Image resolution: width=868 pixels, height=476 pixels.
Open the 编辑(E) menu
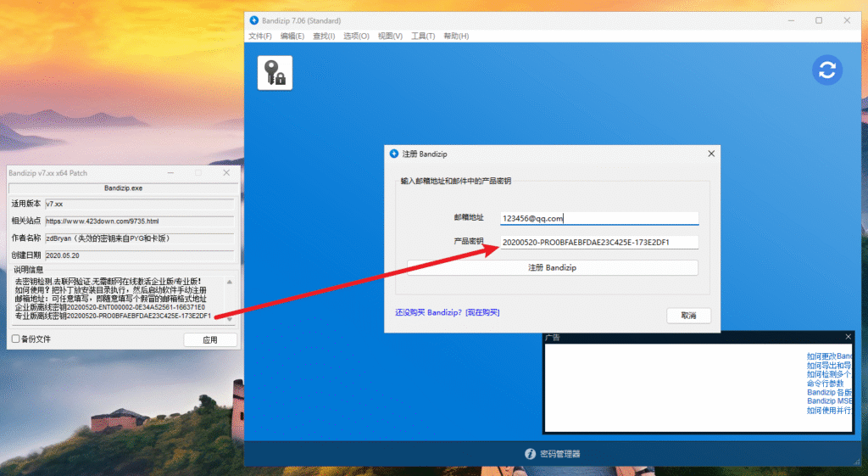292,36
